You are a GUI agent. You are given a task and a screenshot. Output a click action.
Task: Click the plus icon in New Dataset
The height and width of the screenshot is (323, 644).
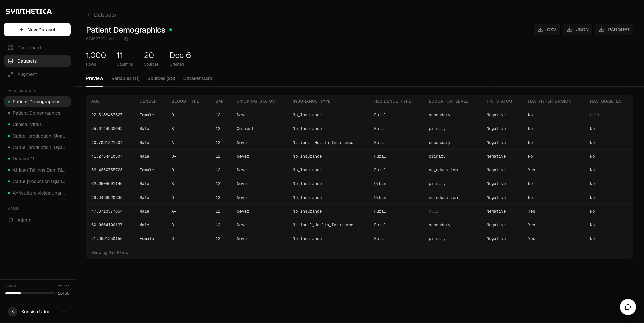tap(22, 30)
